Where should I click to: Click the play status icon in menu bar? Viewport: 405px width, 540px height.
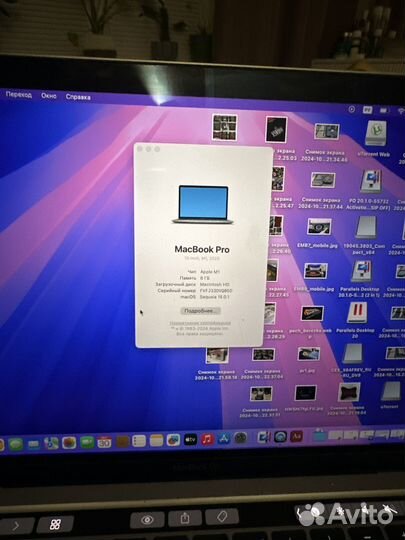pyautogui.click(x=351, y=109)
